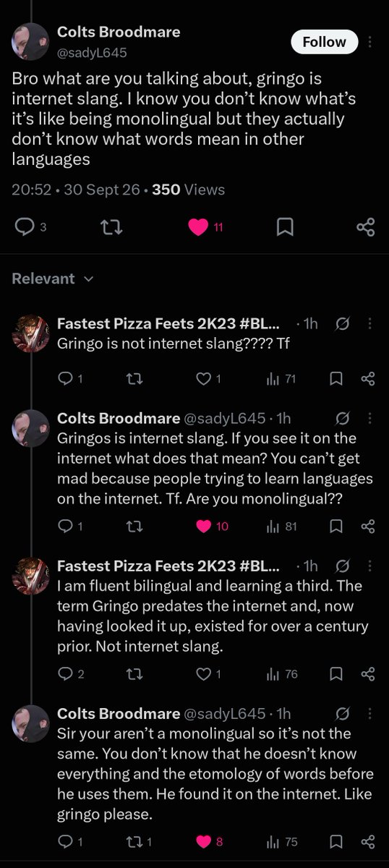
Task: Bookmark the main post
Action: 285,228
